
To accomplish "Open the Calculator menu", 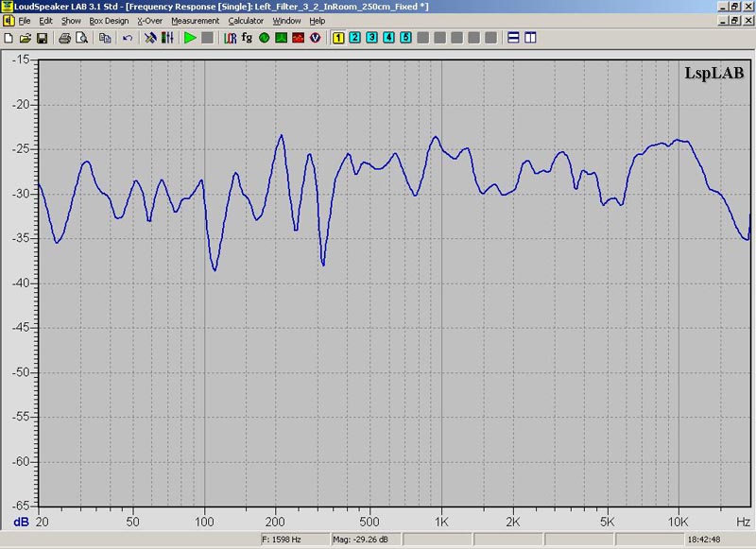I will point(246,21).
